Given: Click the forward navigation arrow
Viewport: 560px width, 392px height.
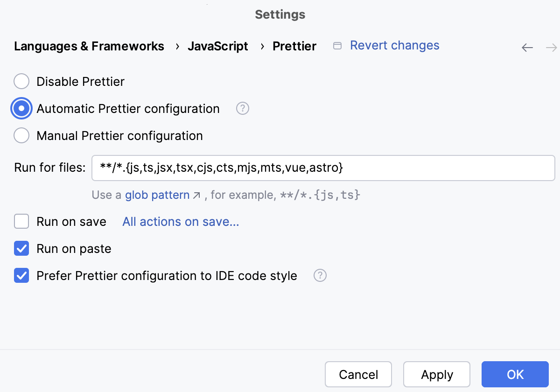Looking at the screenshot, I should click(552, 48).
